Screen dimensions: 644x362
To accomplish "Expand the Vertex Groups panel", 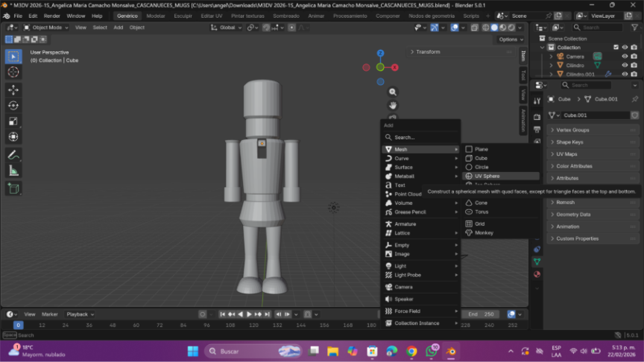I will click(x=572, y=130).
